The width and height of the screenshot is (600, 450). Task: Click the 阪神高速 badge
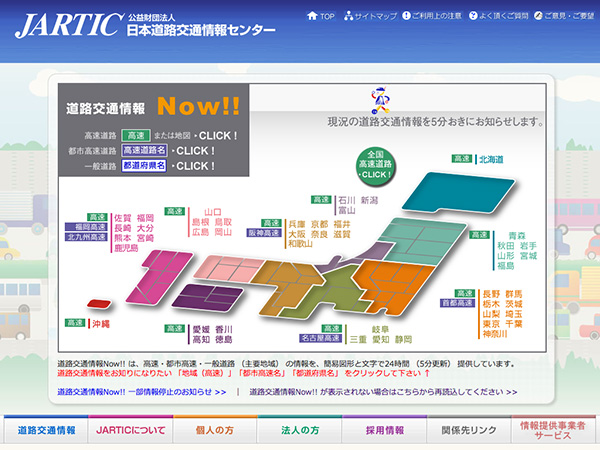click(x=264, y=233)
